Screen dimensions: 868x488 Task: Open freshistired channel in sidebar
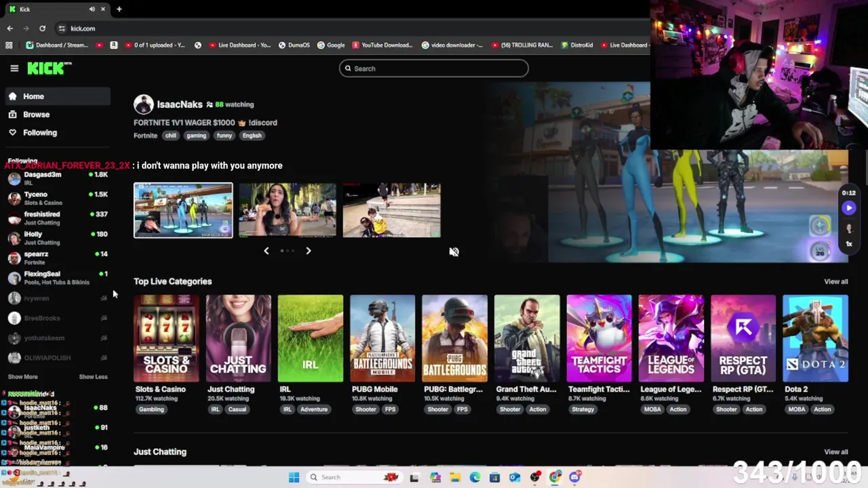[x=58, y=218]
